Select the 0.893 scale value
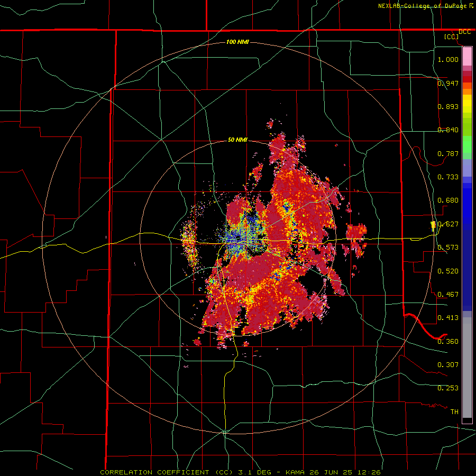476x476 pixels. (448, 106)
